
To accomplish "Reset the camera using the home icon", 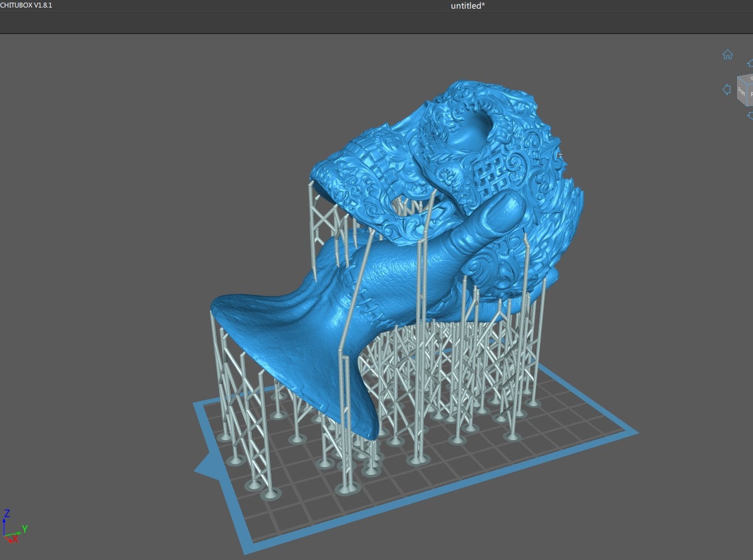I will pos(728,55).
